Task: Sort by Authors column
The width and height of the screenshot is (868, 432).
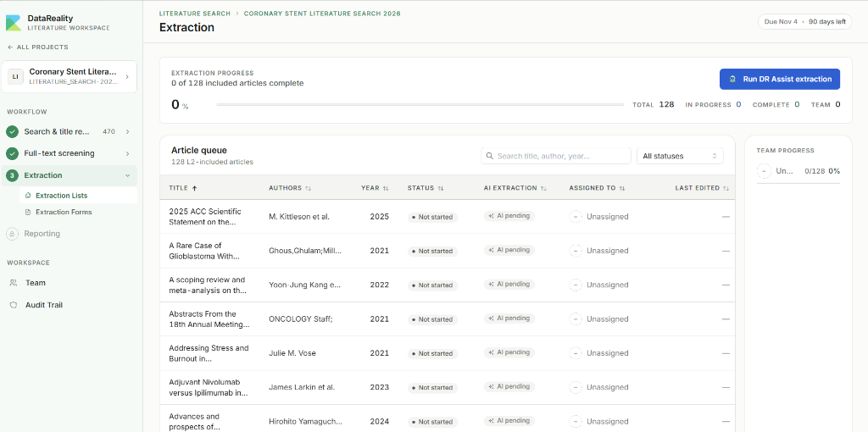Action: [x=290, y=188]
